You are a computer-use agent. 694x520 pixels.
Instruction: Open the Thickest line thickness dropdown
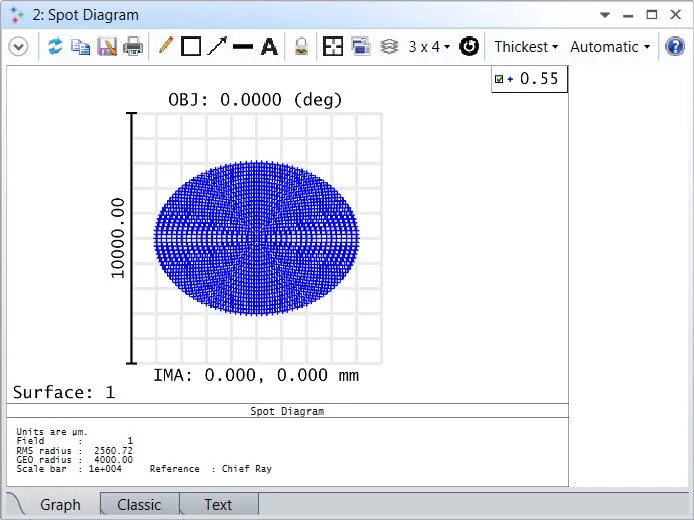[526, 47]
